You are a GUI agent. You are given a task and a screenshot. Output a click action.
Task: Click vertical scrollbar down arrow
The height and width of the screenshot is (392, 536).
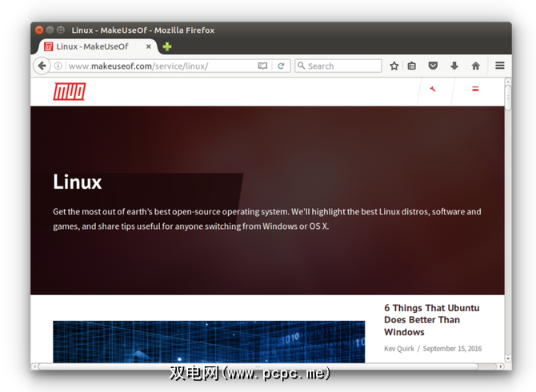[508, 358]
